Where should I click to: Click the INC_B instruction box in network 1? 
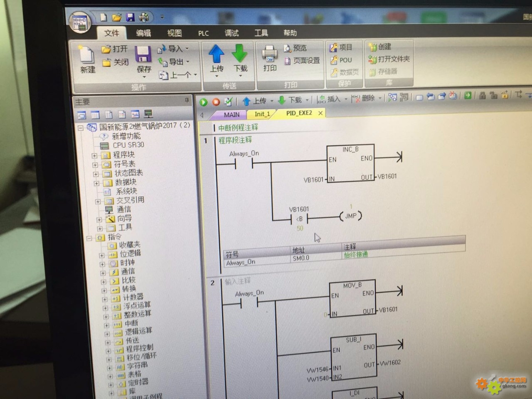pos(350,163)
